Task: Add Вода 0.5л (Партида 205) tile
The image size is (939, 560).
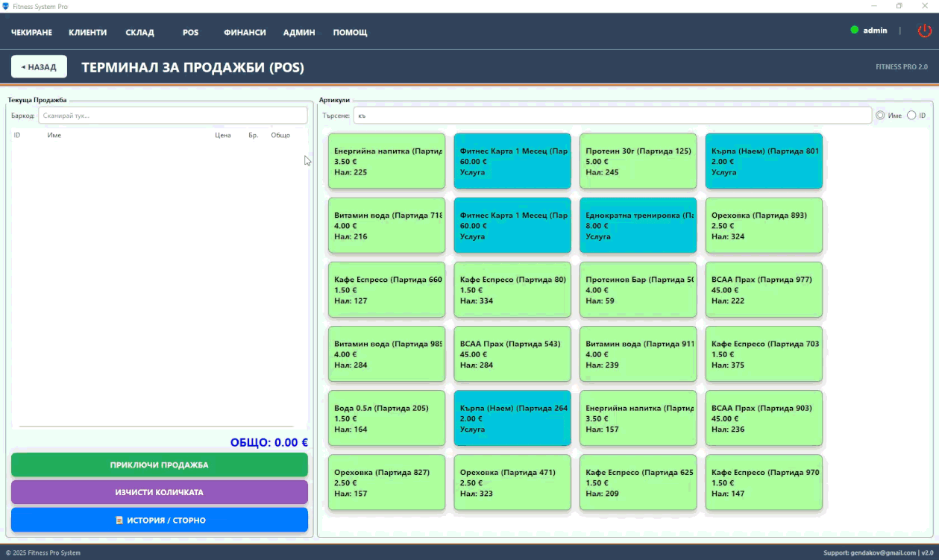Action: pyautogui.click(x=386, y=418)
